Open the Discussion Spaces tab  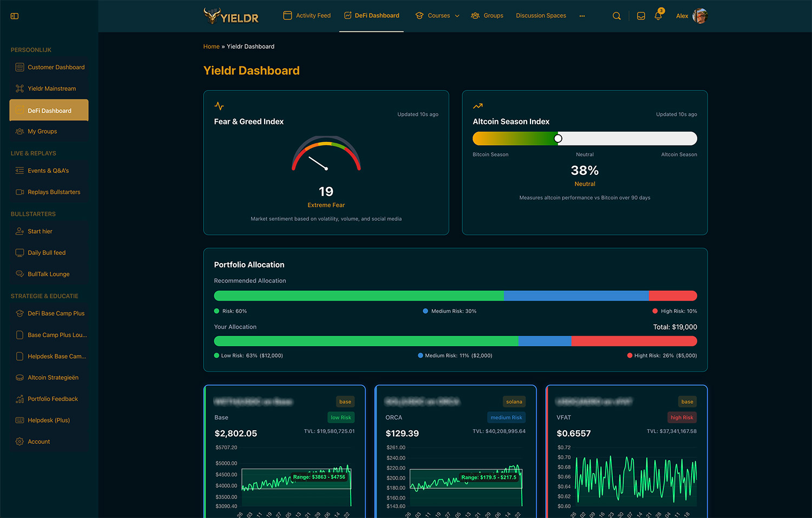click(x=541, y=16)
